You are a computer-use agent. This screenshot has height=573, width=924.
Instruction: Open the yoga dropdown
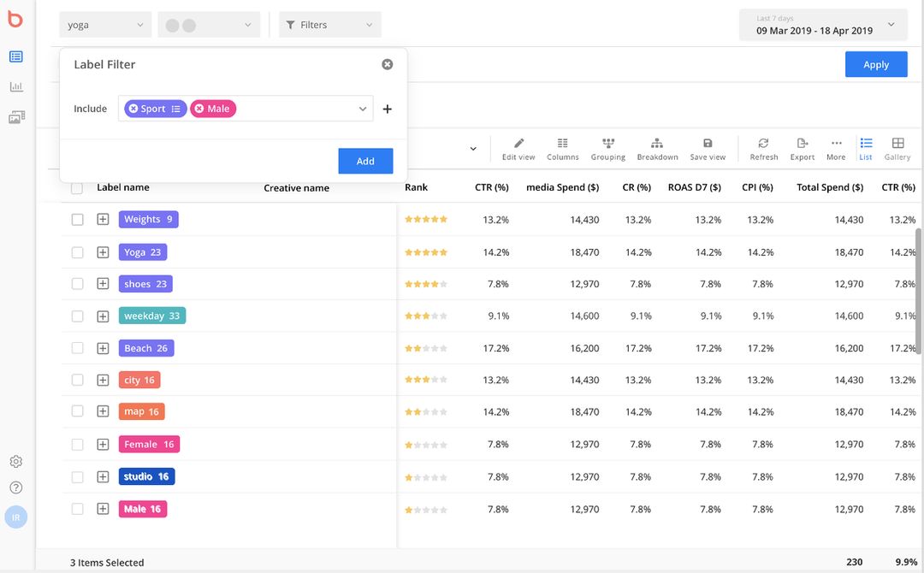click(x=105, y=25)
